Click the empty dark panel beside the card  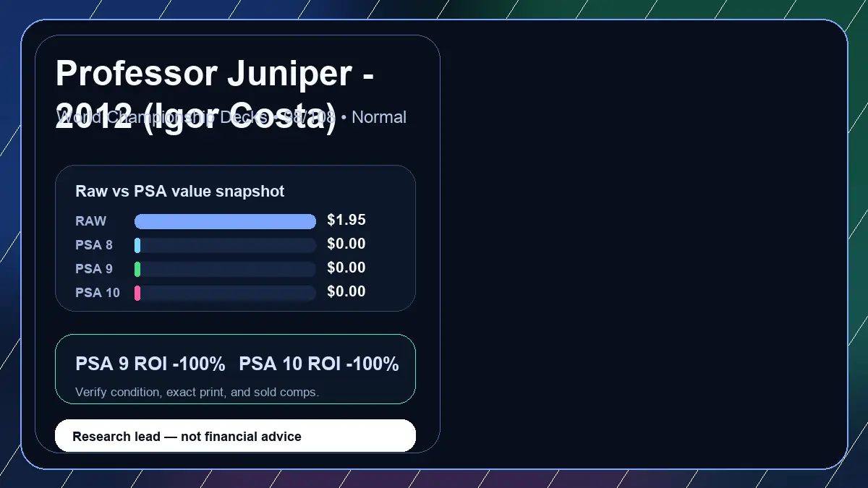click(644, 244)
